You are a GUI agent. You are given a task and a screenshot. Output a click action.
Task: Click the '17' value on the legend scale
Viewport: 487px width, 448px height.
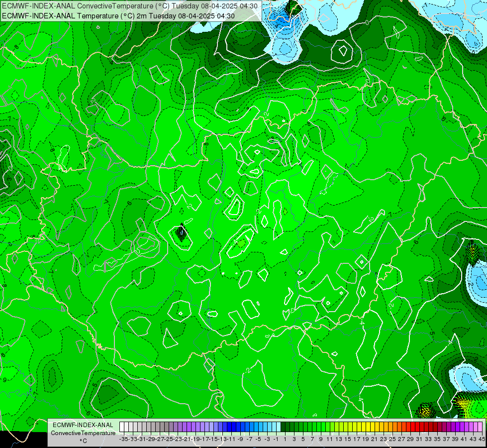pyautogui.click(x=356, y=440)
